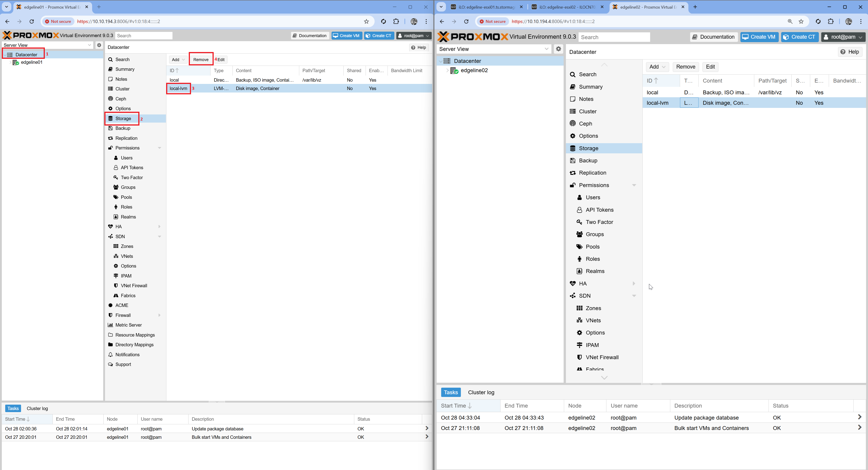The image size is (868, 470).
Task: Open new tab in edgeline02 browser window
Action: [x=695, y=7]
